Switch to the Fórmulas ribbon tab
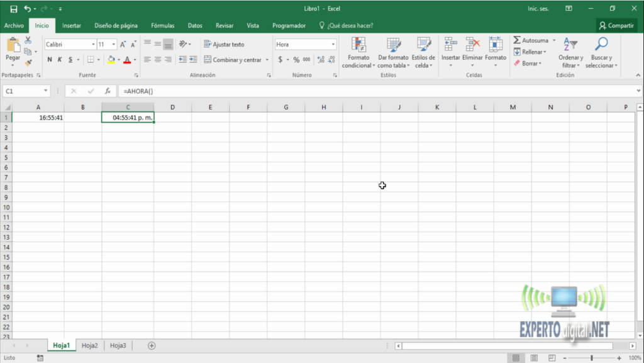The image size is (644, 363). click(162, 25)
